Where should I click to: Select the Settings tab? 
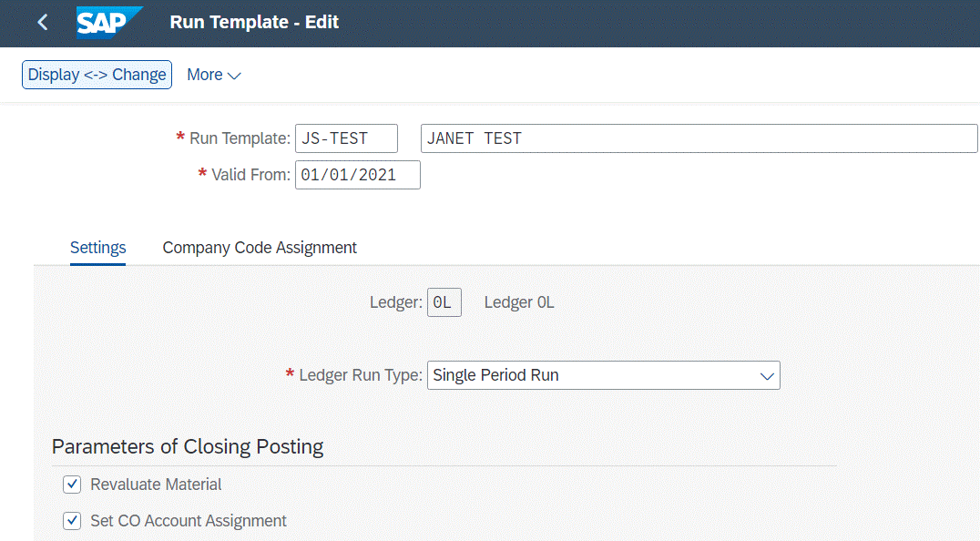pos(97,247)
